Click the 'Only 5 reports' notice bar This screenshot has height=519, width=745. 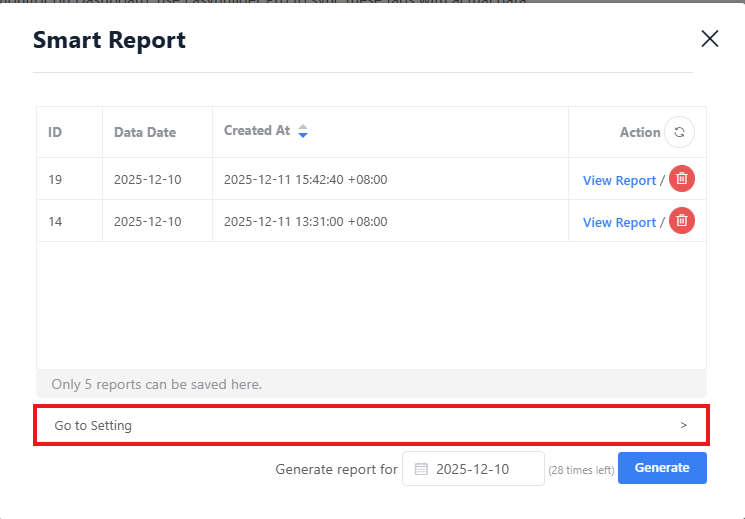point(371,384)
